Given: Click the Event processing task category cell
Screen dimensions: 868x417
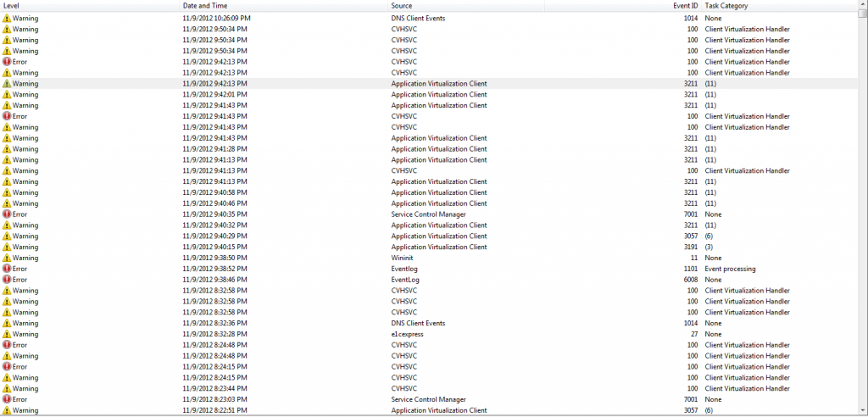Looking at the screenshot, I should 730,269.
